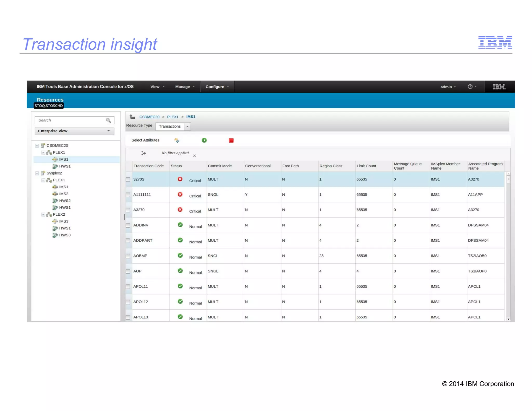Open the View menu
Screen dimensions: 532x411
point(157,87)
